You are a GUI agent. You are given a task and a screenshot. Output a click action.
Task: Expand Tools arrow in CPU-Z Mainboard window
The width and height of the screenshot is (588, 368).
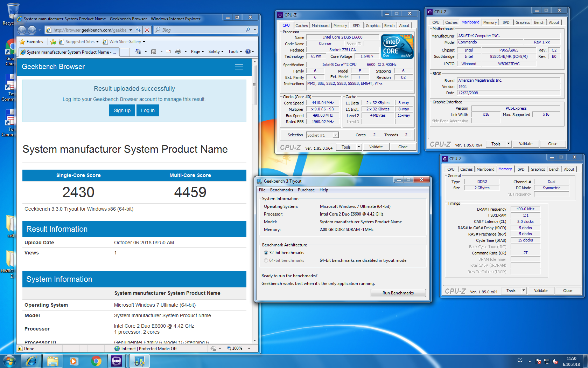pos(509,144)
